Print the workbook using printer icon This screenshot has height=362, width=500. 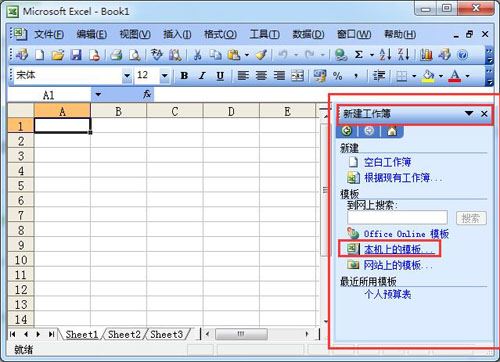[116, 55]
